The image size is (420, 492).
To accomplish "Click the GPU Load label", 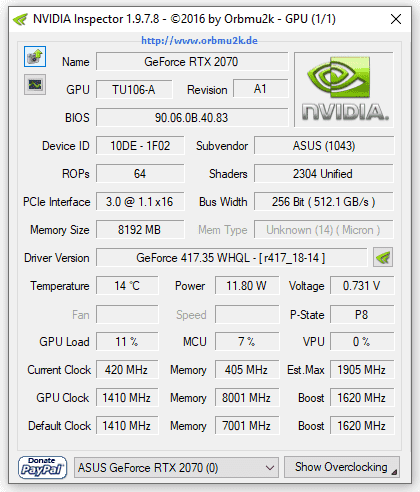I will (x=64, y=342).
